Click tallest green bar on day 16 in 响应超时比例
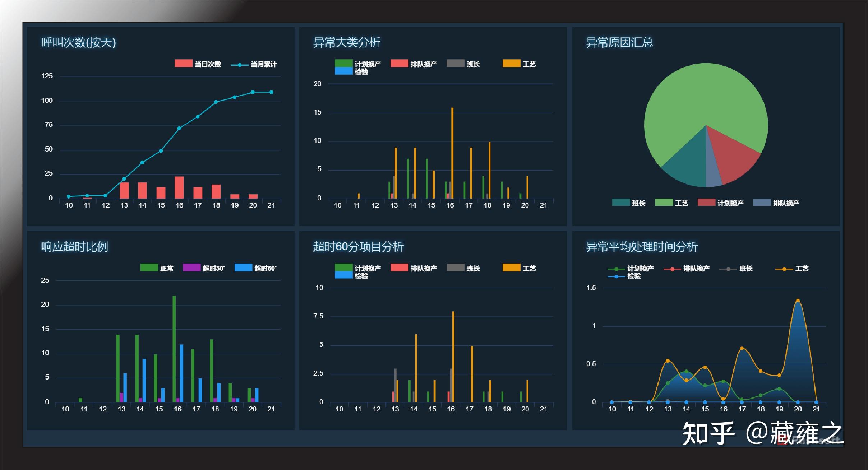The image size is (868, 470). click(174, 348)
